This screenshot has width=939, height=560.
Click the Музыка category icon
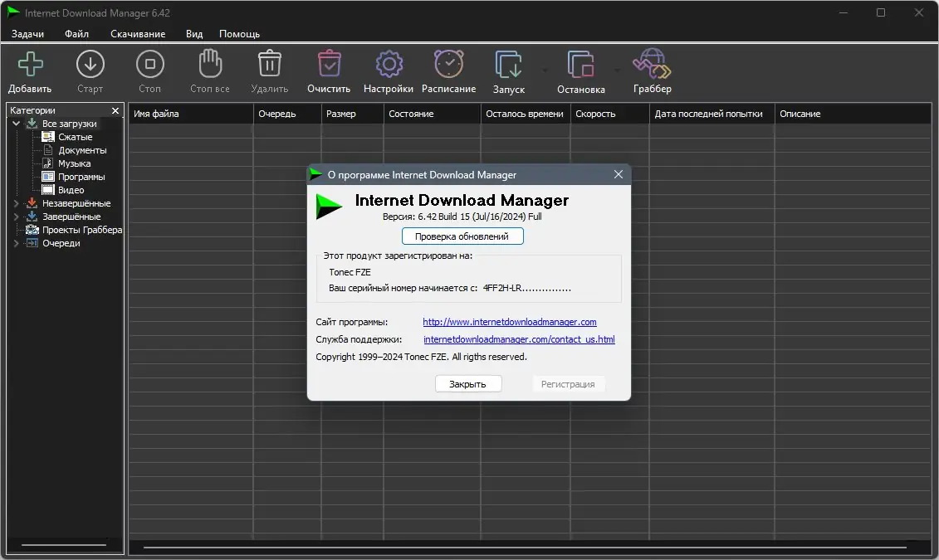pos(48,163)
